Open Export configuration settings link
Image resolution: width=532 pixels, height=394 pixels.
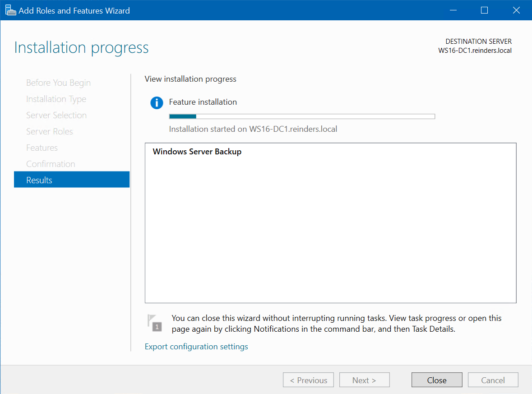click(196, 347)
